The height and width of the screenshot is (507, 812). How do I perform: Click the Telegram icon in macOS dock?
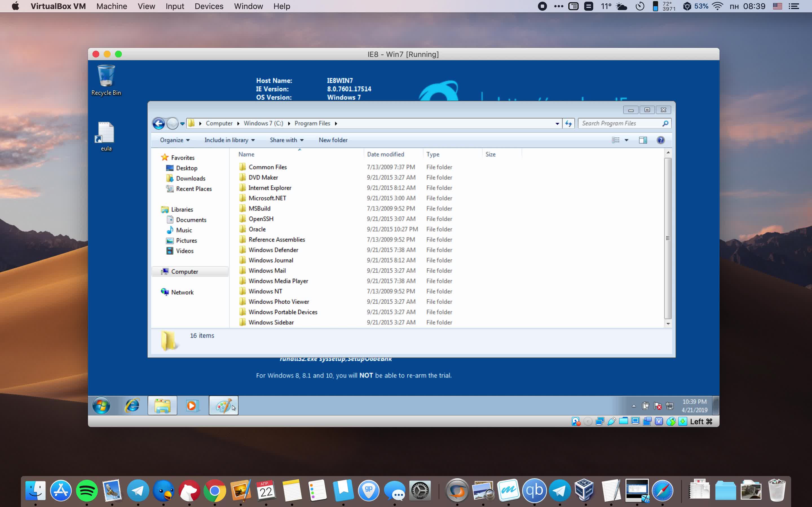click(137, 490)
